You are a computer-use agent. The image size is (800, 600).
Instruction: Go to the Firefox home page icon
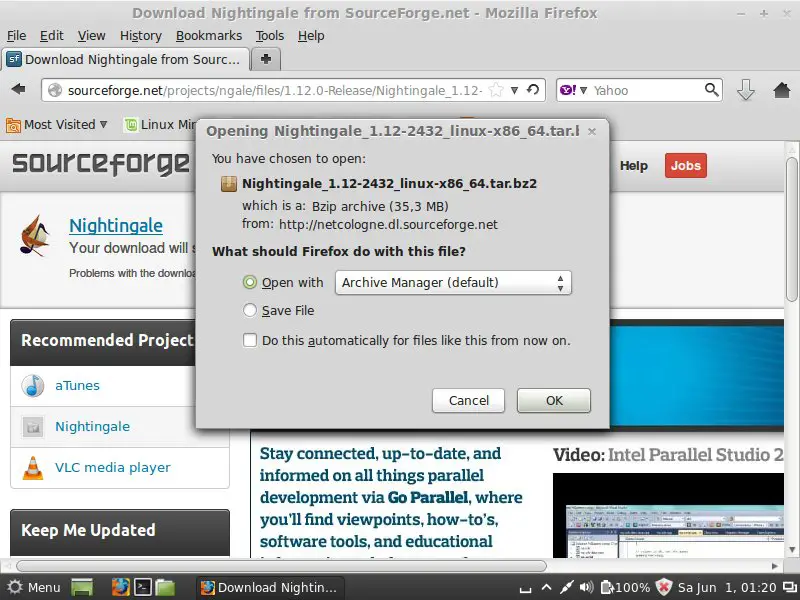[781, 90]
